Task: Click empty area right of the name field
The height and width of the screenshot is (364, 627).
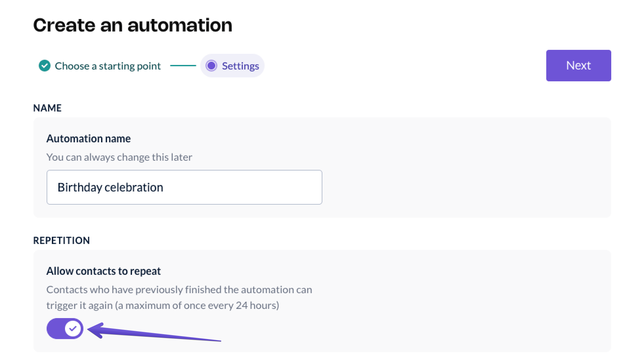Action: click(460, 187)
